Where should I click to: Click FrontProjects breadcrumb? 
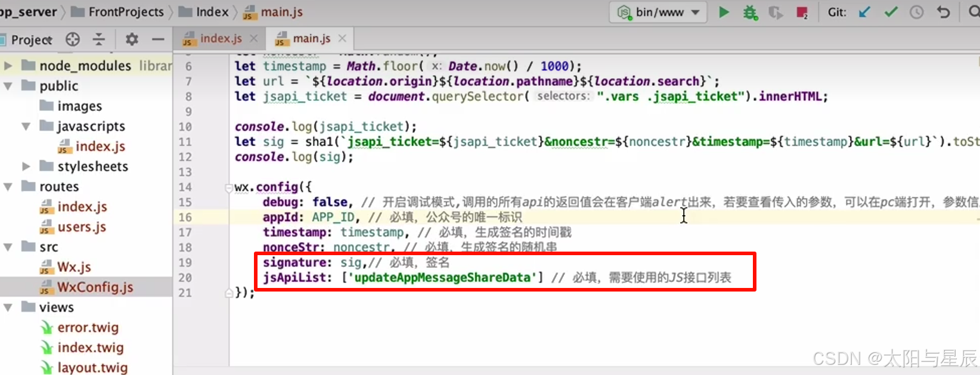(x=117, y=12)
